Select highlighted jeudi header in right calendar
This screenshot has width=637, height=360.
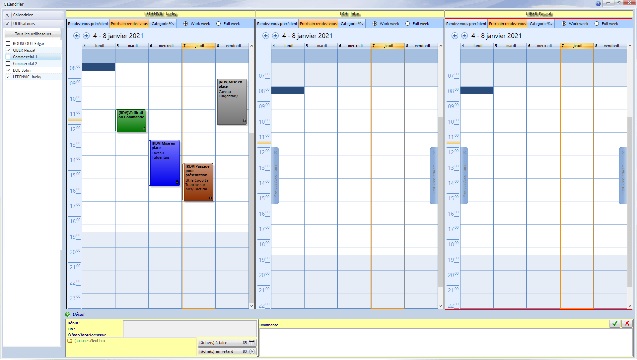[x=577, y=46]
